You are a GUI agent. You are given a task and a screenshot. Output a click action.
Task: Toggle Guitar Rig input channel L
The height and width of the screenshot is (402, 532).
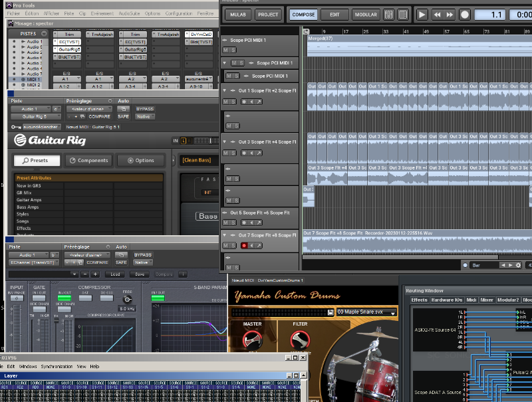(x=184, y=141)
